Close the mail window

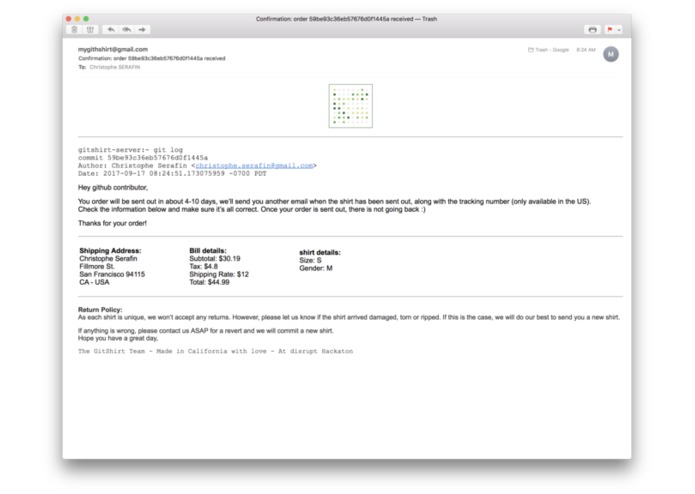tap(68, 19)
